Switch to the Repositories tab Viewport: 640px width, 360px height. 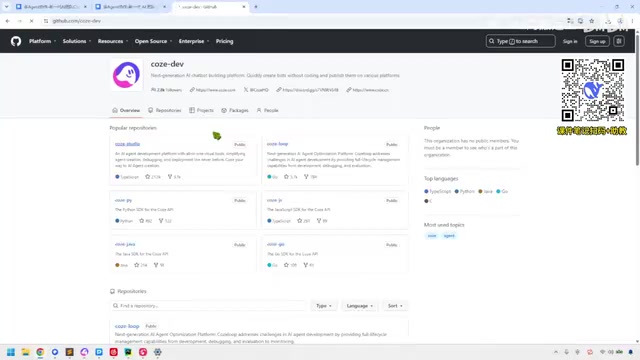click(x=164, y=110)
